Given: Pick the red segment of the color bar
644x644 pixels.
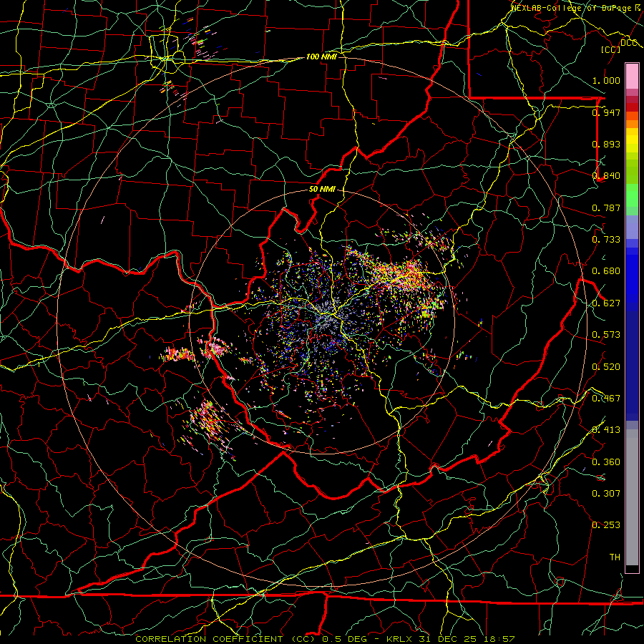Looking at the screenshot, I should (x=632, y=107).
